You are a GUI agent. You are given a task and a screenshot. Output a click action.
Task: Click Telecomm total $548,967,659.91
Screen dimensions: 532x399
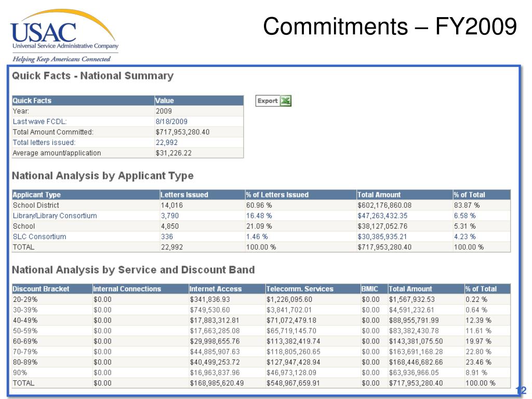[x=293, y=383]
